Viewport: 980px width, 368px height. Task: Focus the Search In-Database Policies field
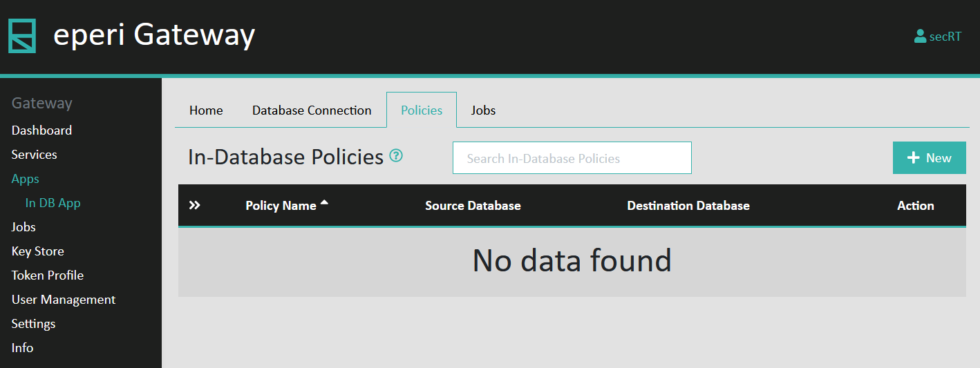572,158
